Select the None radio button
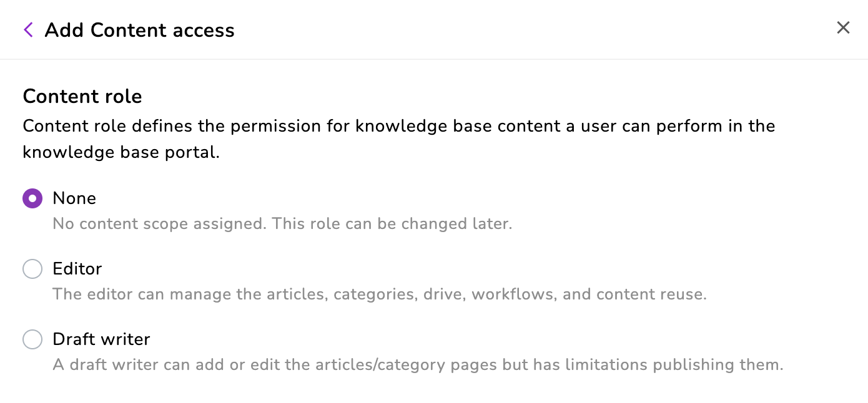The image size is (868, 403). [32, 199]
